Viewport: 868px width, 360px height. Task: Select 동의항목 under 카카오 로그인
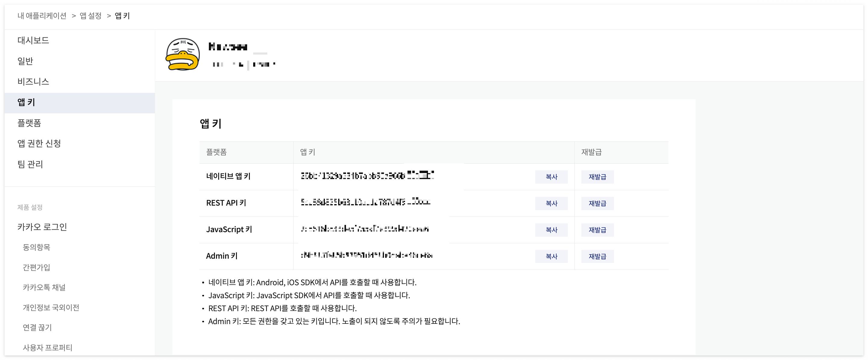[x=36, y=248]
